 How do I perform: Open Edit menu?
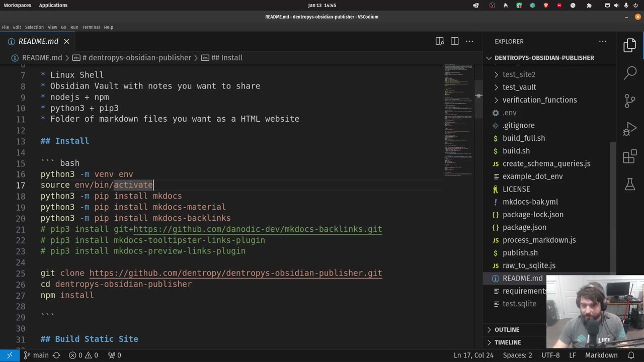[17, 27]
